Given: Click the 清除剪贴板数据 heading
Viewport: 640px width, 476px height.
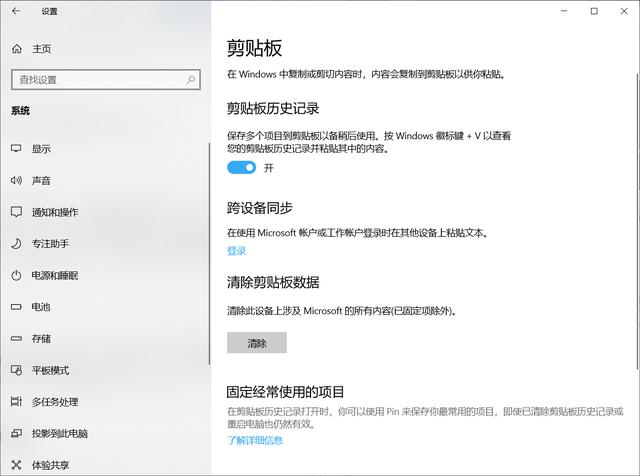Looking at the screenshot, I should click(x=273, y=282).
